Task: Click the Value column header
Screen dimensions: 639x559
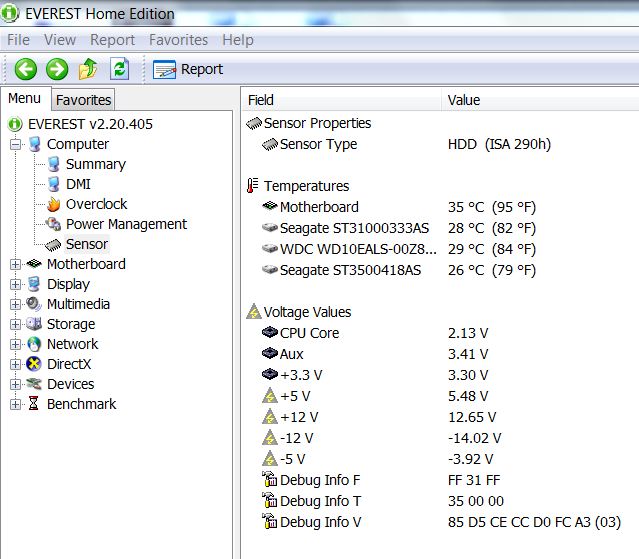Action: (x=540, y=100)
